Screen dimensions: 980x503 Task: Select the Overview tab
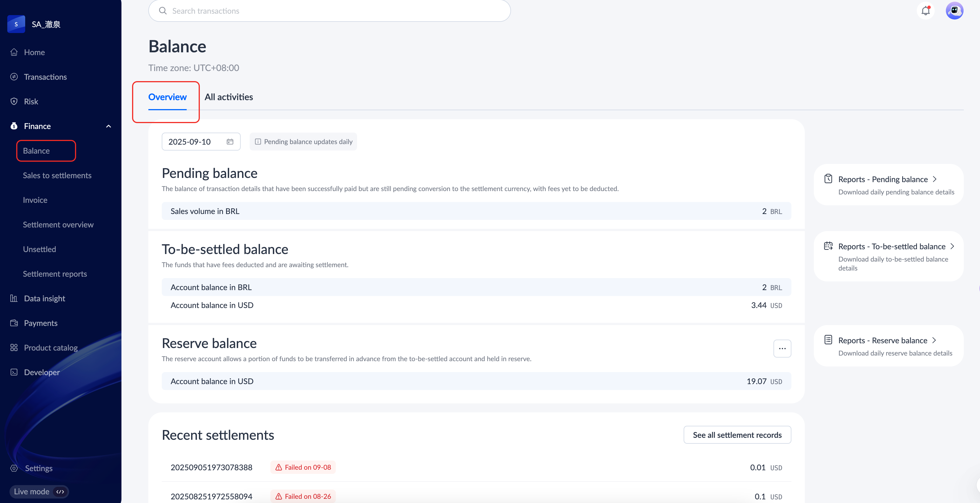[167, 97]
